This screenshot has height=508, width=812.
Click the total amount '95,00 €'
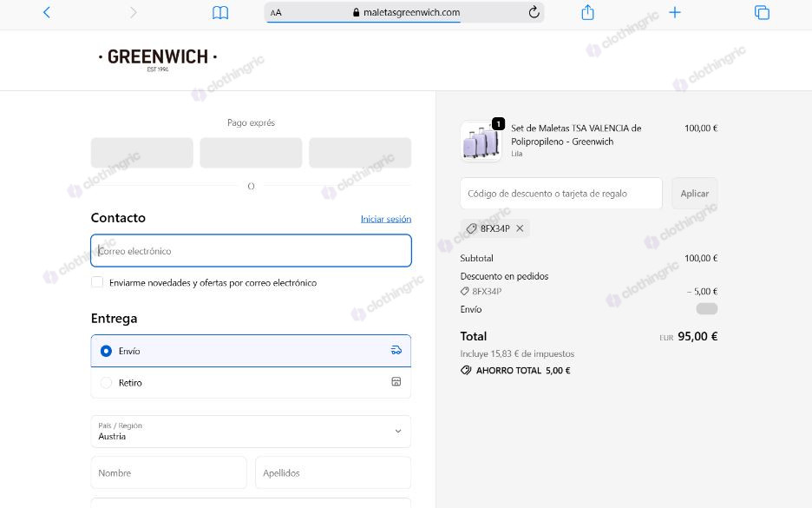[697, 336]
